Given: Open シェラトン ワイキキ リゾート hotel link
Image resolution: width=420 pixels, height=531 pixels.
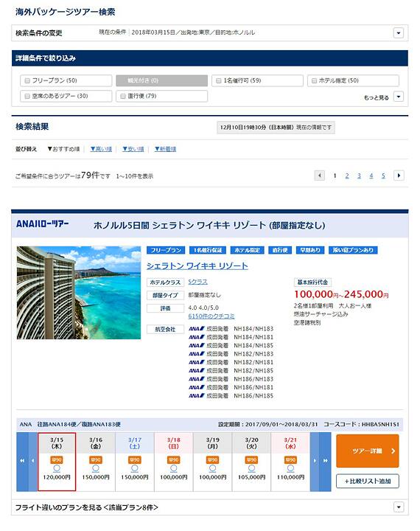Looking at the screenshot, I should coord(197,266).
